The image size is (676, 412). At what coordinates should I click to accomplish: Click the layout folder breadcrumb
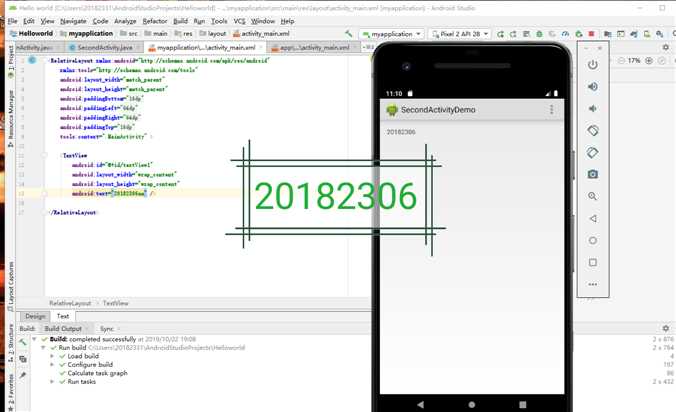pos(213,33)
